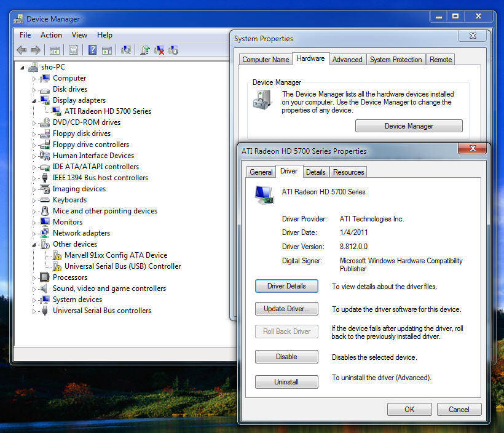Expand the Processors category
This screenshot has width=504, height=433.
pyautogui.click(x=34, y=277)
